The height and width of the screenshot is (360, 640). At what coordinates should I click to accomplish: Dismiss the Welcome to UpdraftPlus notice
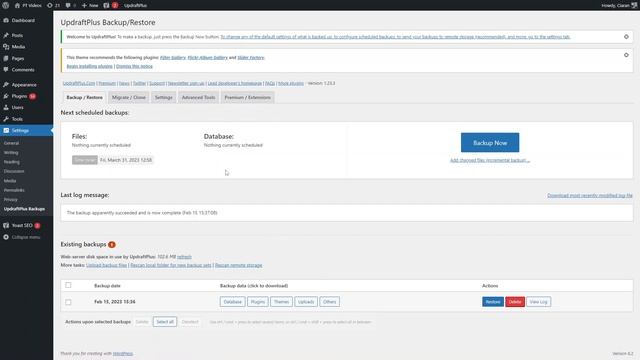point(626,37)
